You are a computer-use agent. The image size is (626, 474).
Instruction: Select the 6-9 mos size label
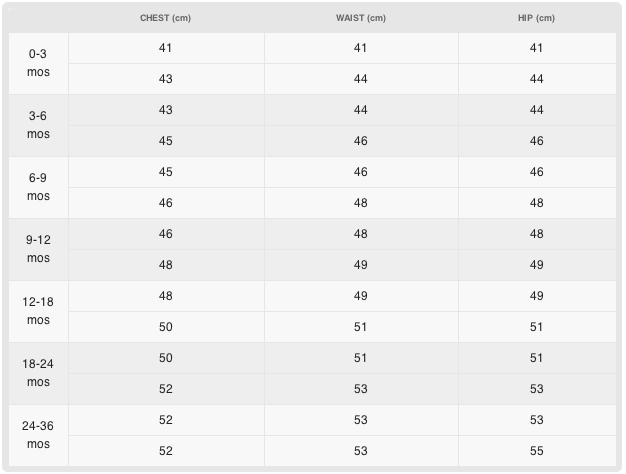(x=38, y=187)
